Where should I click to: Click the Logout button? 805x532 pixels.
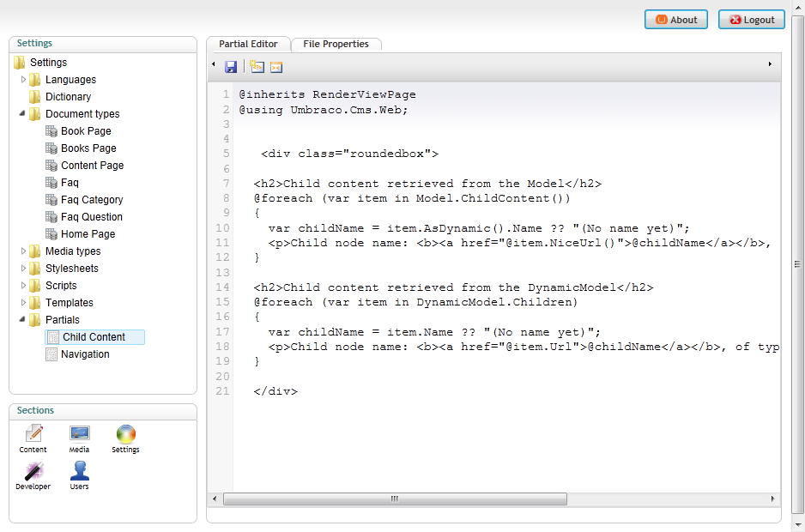tap(751, 20)
